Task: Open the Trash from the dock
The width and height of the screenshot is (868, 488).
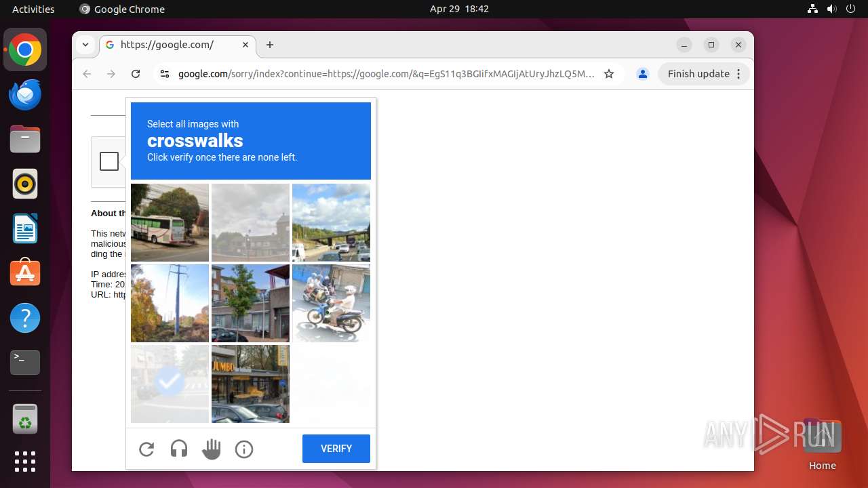Action: pos(25,419)
